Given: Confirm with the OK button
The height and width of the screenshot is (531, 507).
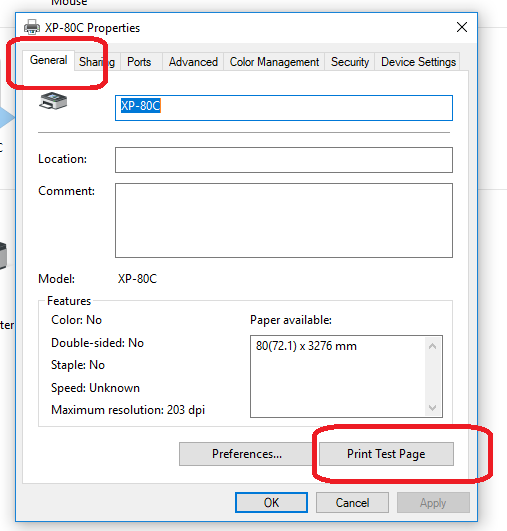Looking at the screenshot, I should (271, 503).
